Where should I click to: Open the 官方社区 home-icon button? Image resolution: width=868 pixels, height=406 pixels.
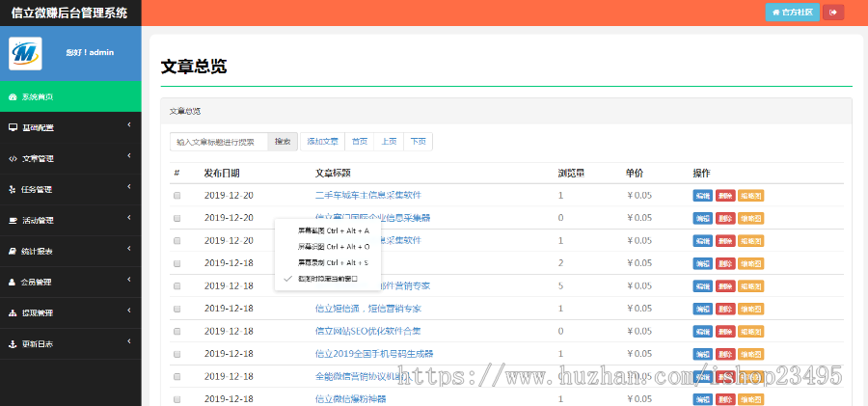[792, 13]
